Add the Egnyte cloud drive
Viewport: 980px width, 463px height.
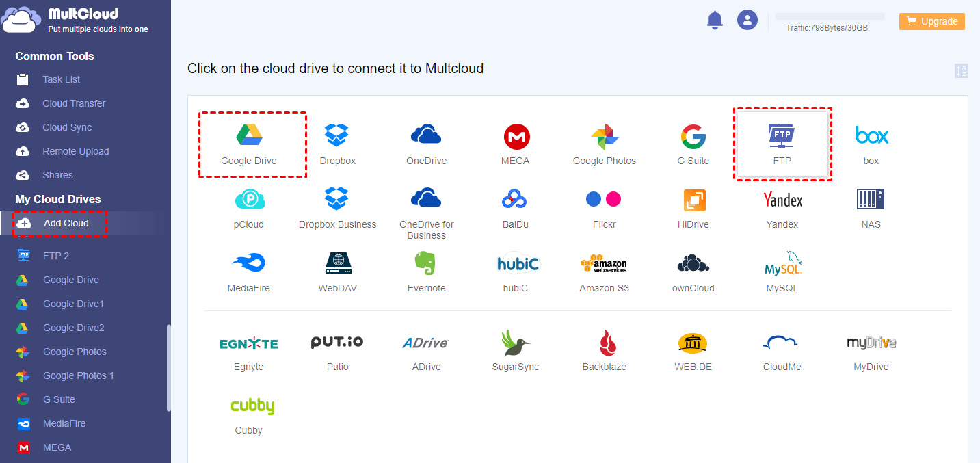click(x=249, y=343)
